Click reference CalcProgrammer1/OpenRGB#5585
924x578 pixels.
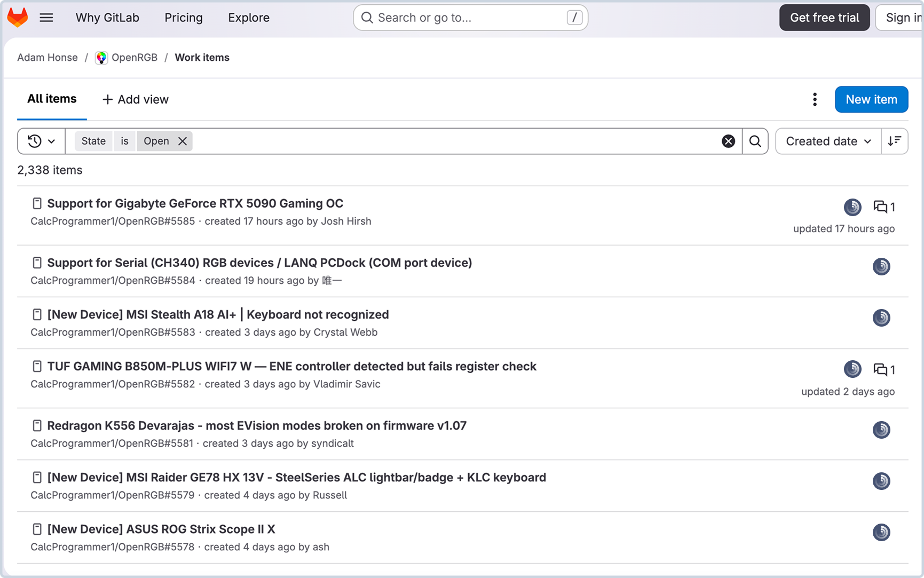[113, 221]
